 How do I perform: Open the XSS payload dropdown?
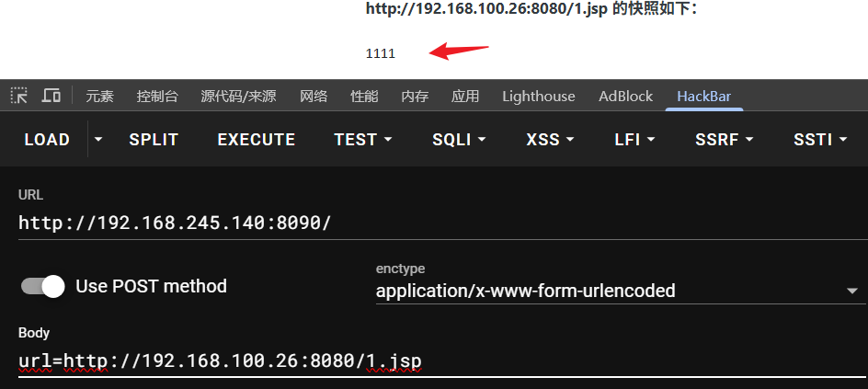tap(550, 140)
